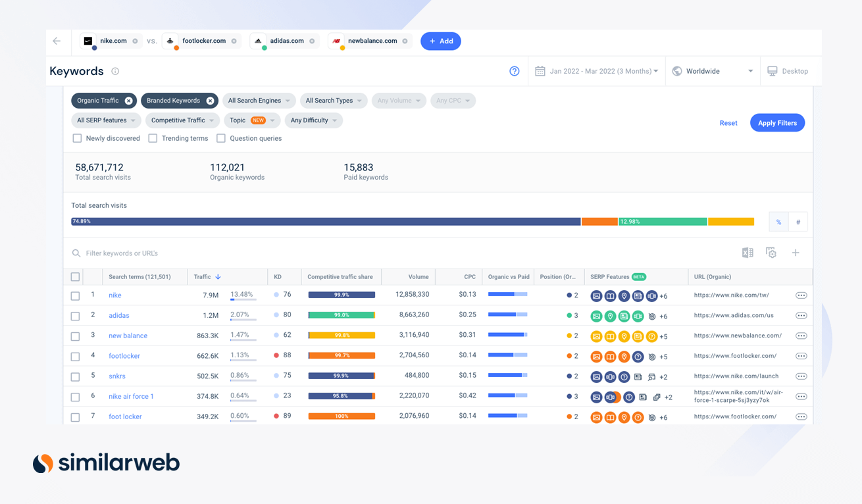The height and width of the screenshot is (504, 862).
Task: Export table to Excel icon
Action: coord(748,253)
